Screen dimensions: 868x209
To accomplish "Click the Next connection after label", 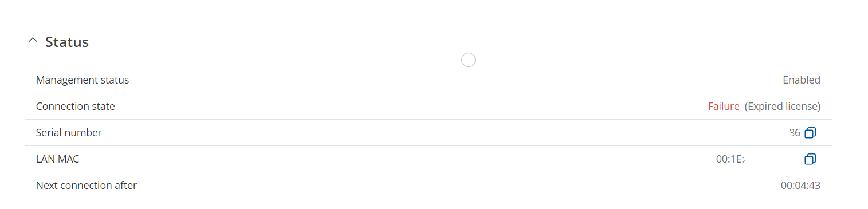I will 87,186.
